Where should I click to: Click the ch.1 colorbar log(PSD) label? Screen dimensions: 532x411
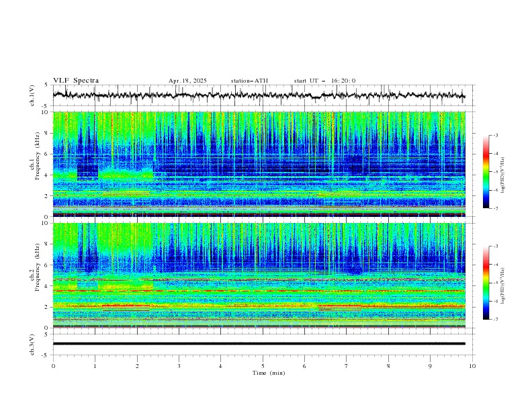[503, 175]
